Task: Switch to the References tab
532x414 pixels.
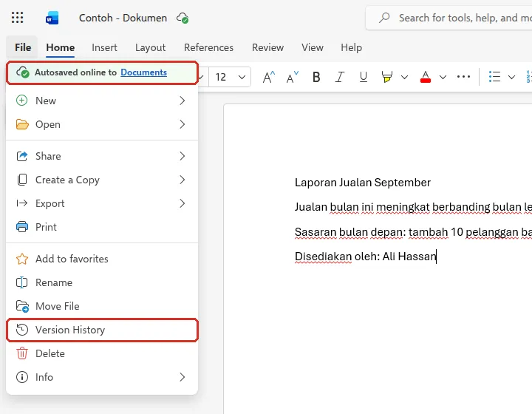Action: 208,47
